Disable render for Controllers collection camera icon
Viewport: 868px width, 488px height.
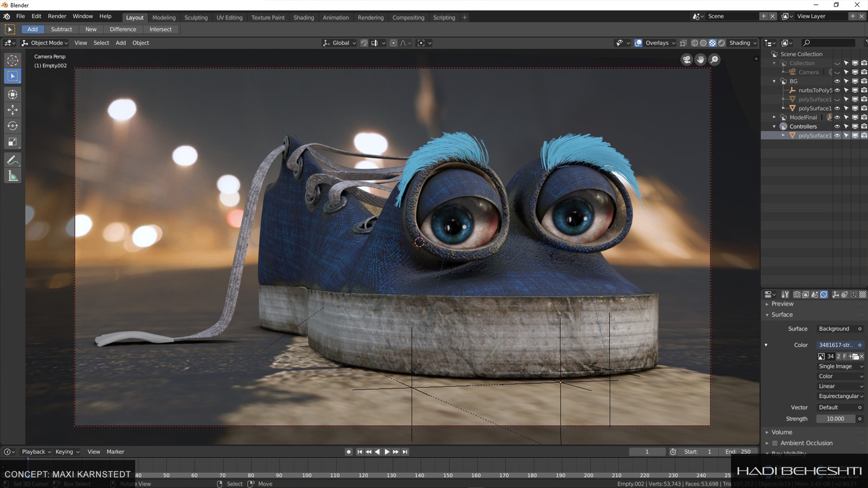point(864,126)
